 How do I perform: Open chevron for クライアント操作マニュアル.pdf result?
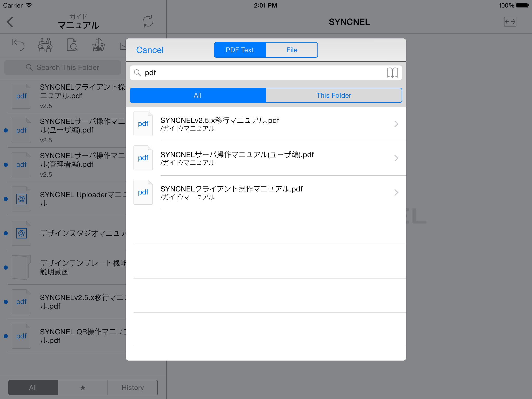(396, 192)
